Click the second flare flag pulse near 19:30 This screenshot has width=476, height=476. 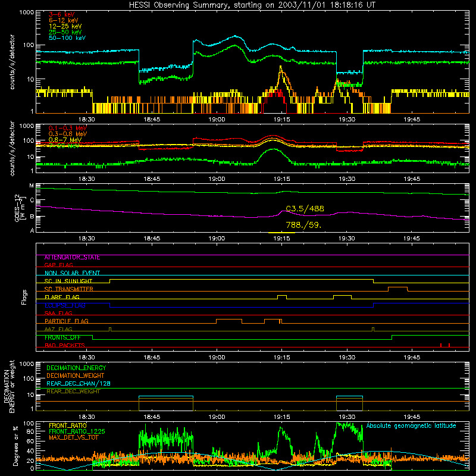click(x=343, y=297)
